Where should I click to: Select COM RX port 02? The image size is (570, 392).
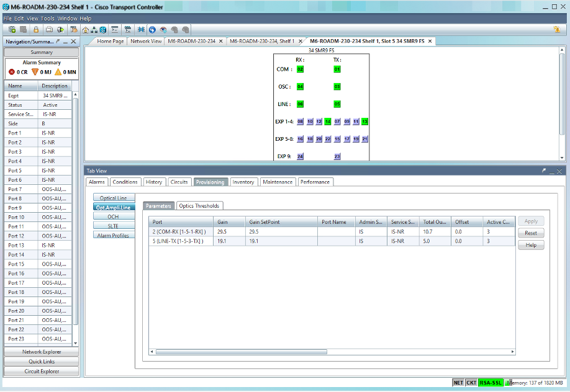(x=300, y=69)
